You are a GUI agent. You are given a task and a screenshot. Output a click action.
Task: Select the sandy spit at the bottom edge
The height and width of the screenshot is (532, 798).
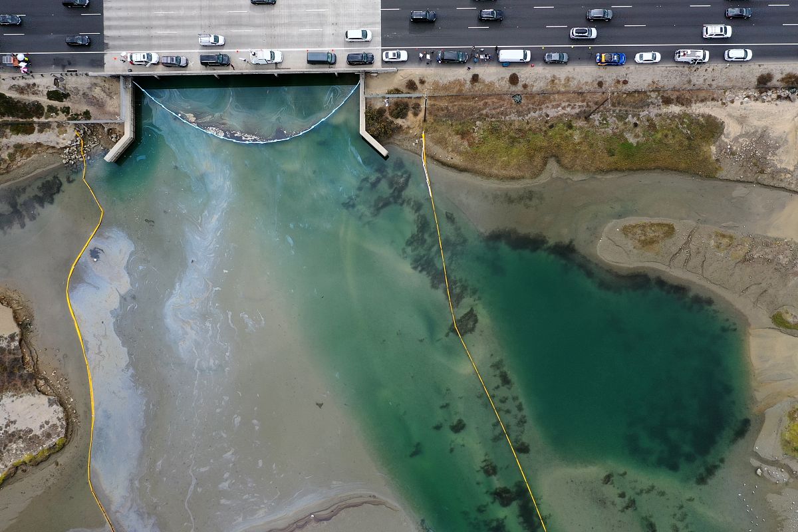(332, 512)
